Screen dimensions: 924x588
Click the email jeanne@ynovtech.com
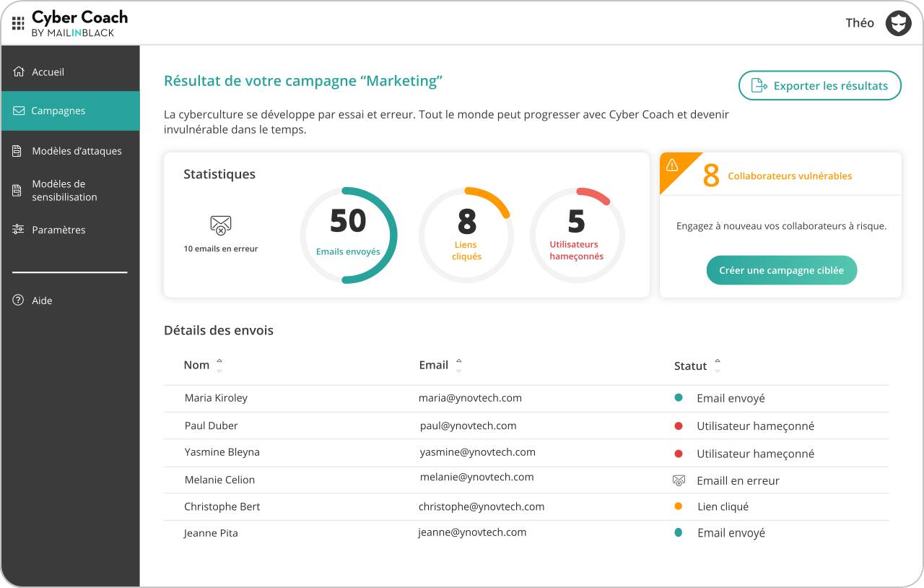pyautogui.click(x=472, y=532)
